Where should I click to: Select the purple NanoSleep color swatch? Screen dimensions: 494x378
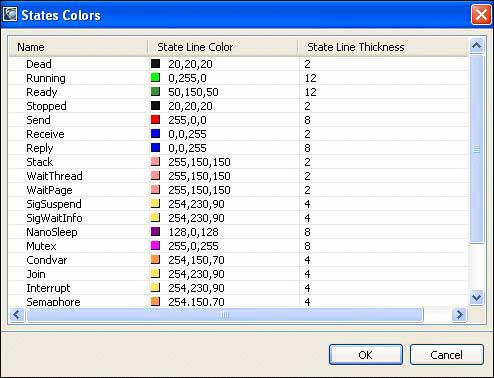tap(155, 232)
